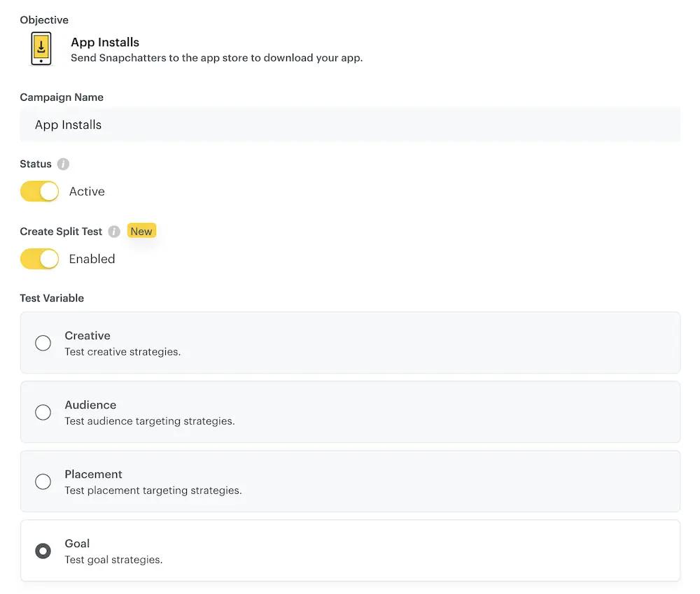This screenshot has height=594, width=700.
Task: Select the Creative radio circle icon
Action: 43,343
